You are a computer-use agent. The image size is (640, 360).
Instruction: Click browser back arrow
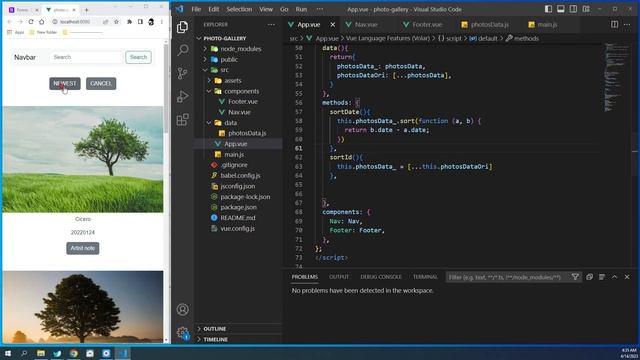pos(9,22)
